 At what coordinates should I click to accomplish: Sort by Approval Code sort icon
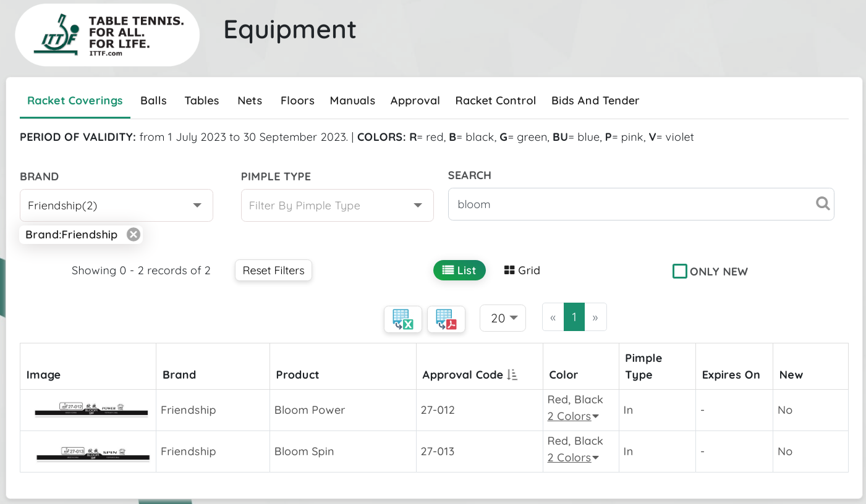(512, 374)
